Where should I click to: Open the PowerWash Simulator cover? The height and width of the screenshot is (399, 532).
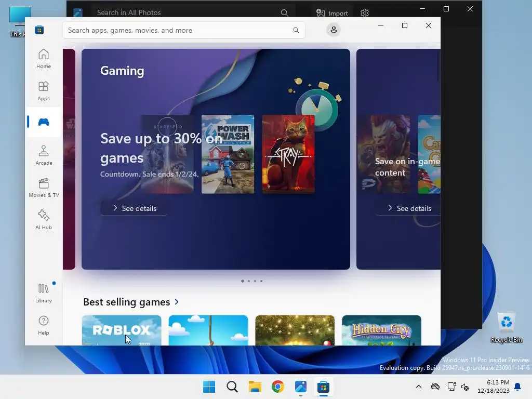228,154
